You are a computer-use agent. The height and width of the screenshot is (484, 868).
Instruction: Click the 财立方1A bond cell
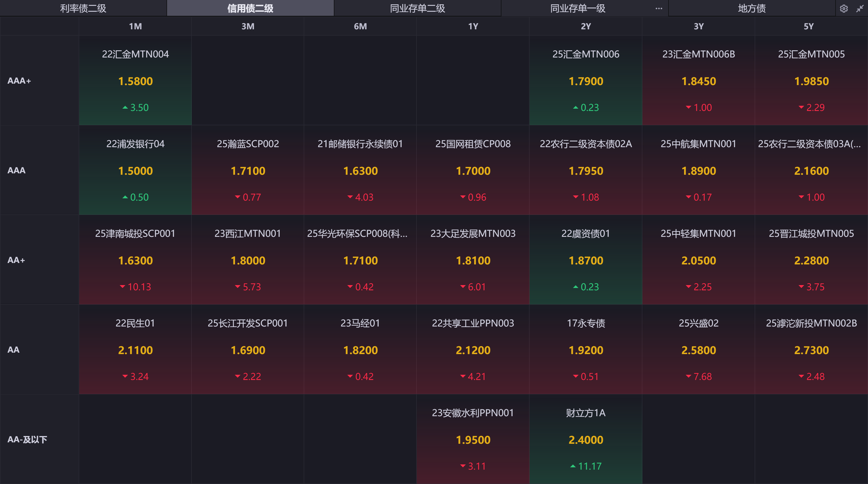(x=586, y=439)
